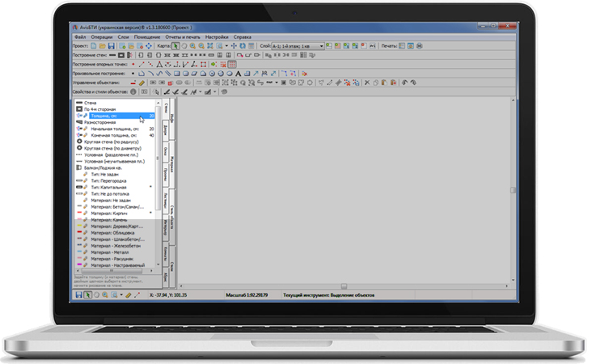Viewport: 592px width, 364px height.
Task: Open the Файл menu
Action: [80, 37]
